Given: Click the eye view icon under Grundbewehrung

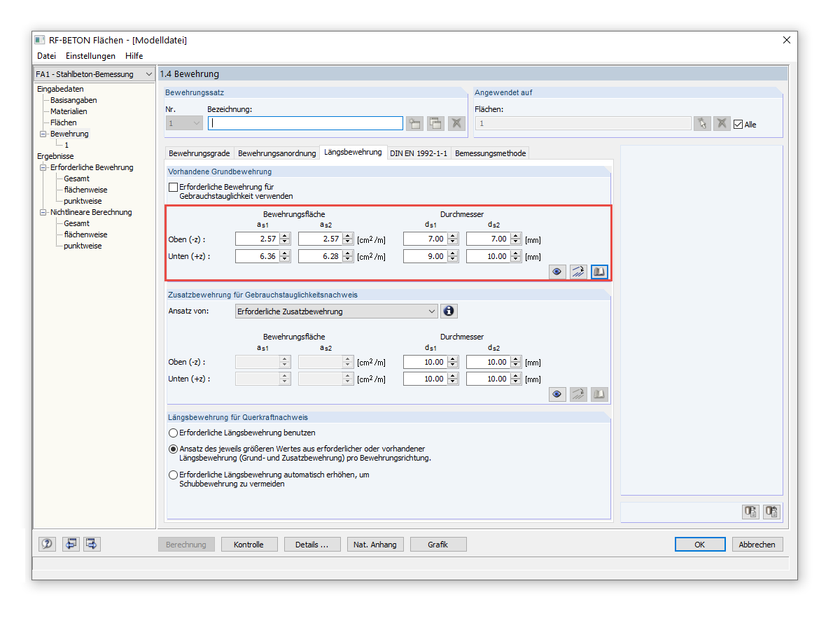Looking at the screenshot, I should (557, 272).
